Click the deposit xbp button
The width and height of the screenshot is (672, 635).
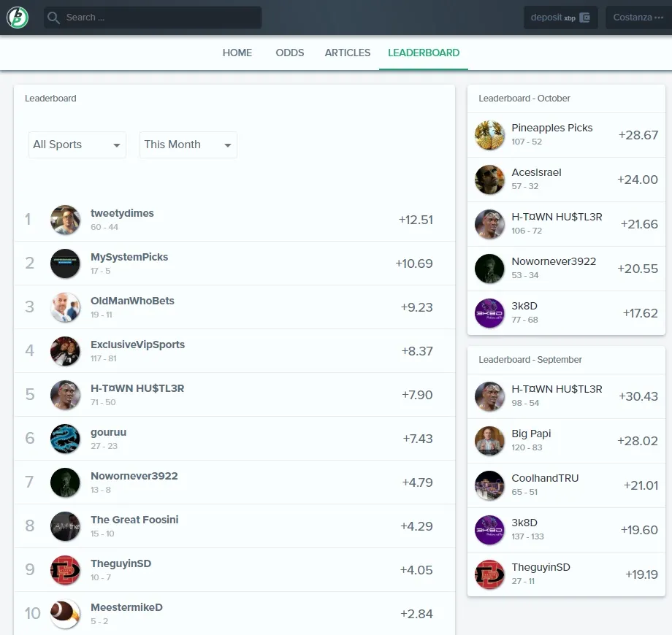tap(560, 18)
